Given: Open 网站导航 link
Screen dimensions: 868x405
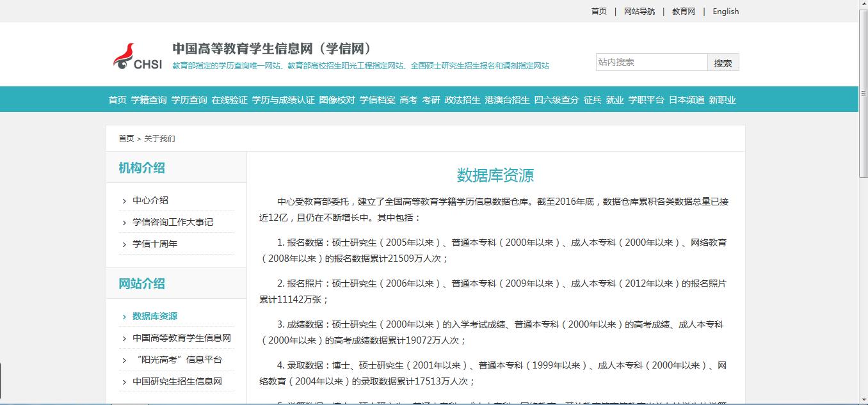Looking at the screenshot, I should click(639, 12).
